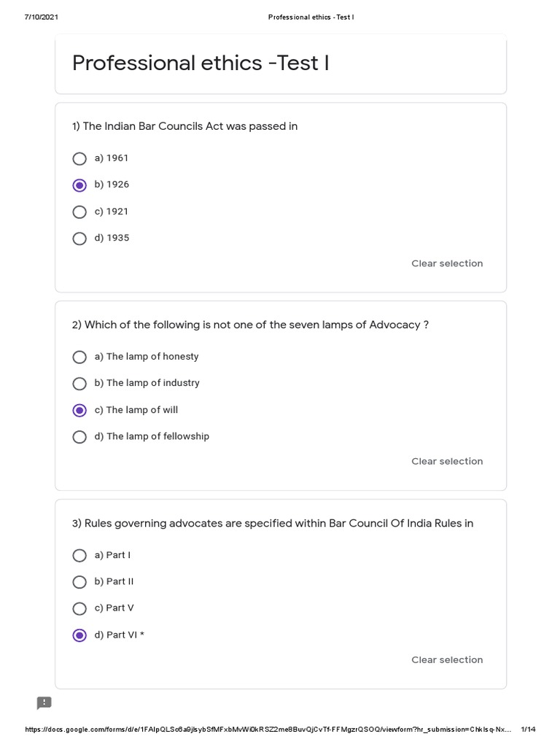This screenshot has height=747, width=560.
Task: Select c) The lamp of will
Action: click(80, 410)
